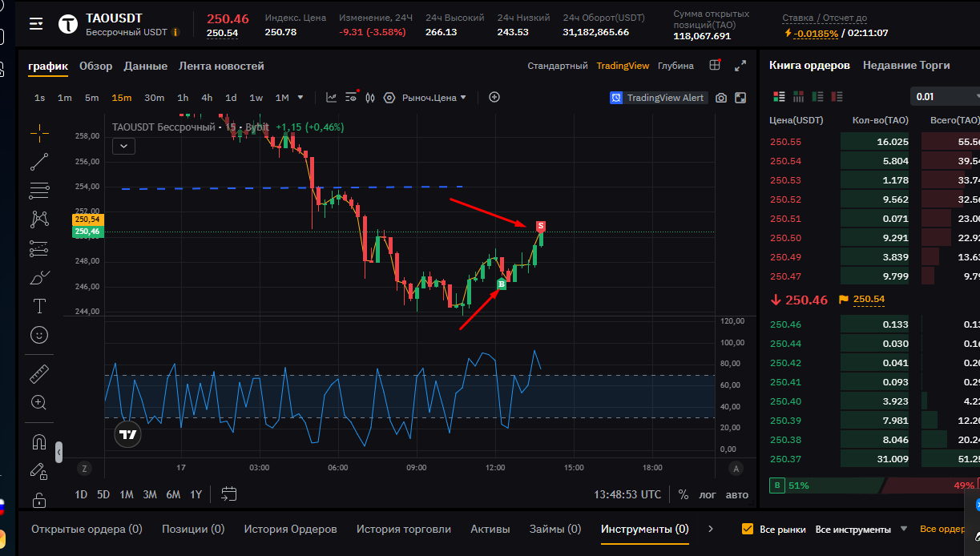Select the ruler measure tool
The width and height of the screenshot is (980, 556).
pos(38,373)
